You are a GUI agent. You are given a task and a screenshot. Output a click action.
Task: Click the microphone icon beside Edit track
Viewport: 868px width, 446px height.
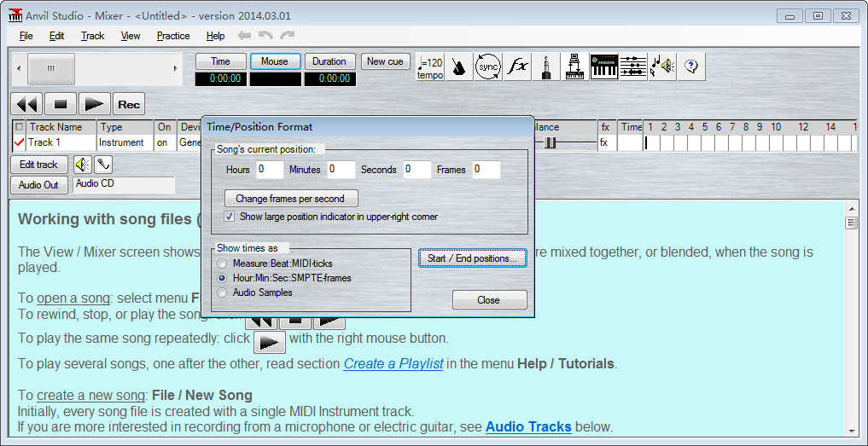click(x=102, y=165)
